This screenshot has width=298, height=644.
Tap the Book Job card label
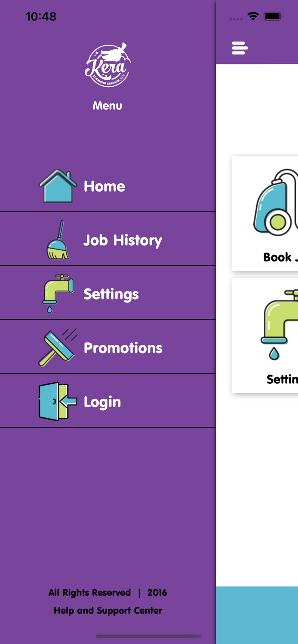280,257
